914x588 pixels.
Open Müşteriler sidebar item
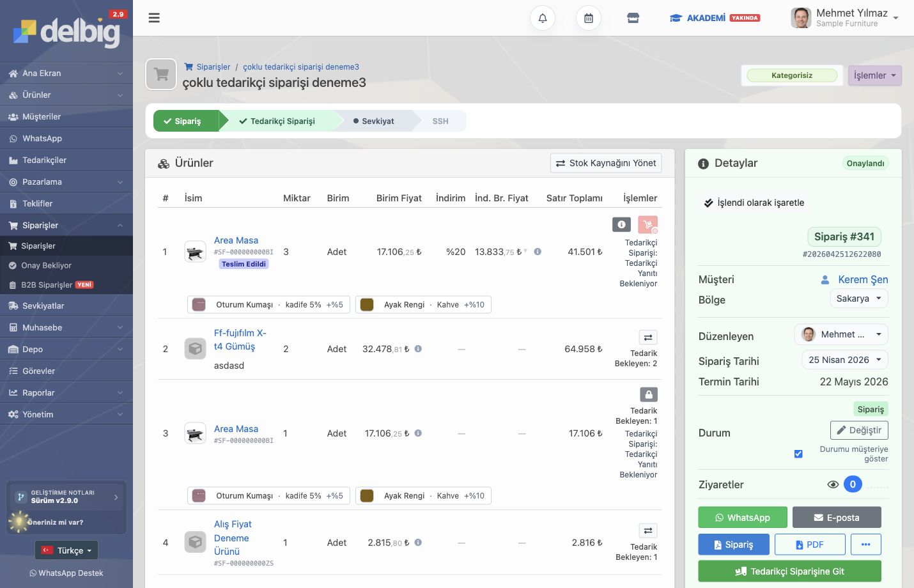click(66, 116)
